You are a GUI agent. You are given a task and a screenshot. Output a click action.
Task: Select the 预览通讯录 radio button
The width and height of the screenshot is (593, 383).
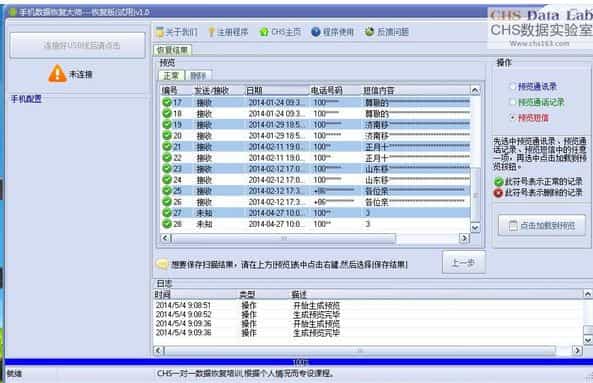coord(512,87)
